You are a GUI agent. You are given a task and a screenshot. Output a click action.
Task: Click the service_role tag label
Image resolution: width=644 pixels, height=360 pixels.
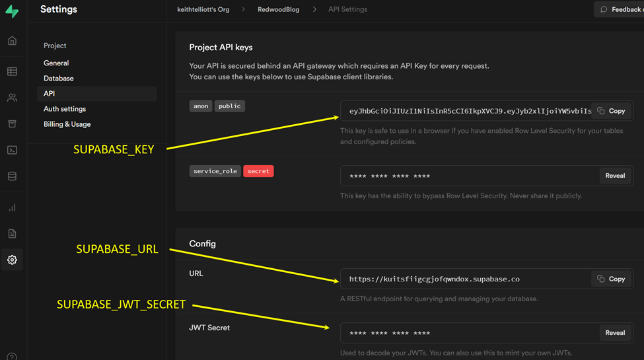click(x=215, y=171)
